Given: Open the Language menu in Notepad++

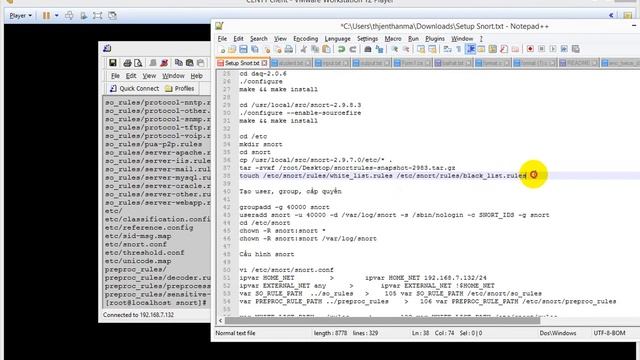Looking at the screenshot, I should pyautogui.click(x=338, y=38).
